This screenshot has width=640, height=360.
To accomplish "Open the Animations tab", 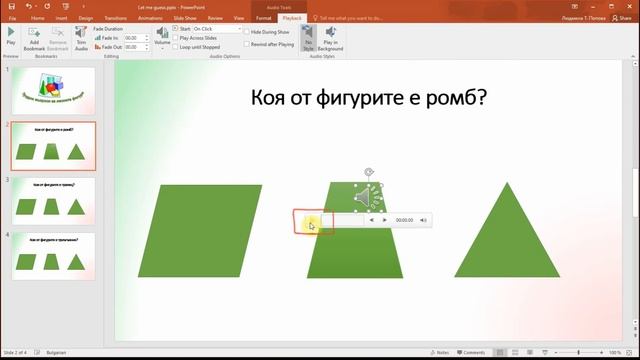I will [150, 18].
